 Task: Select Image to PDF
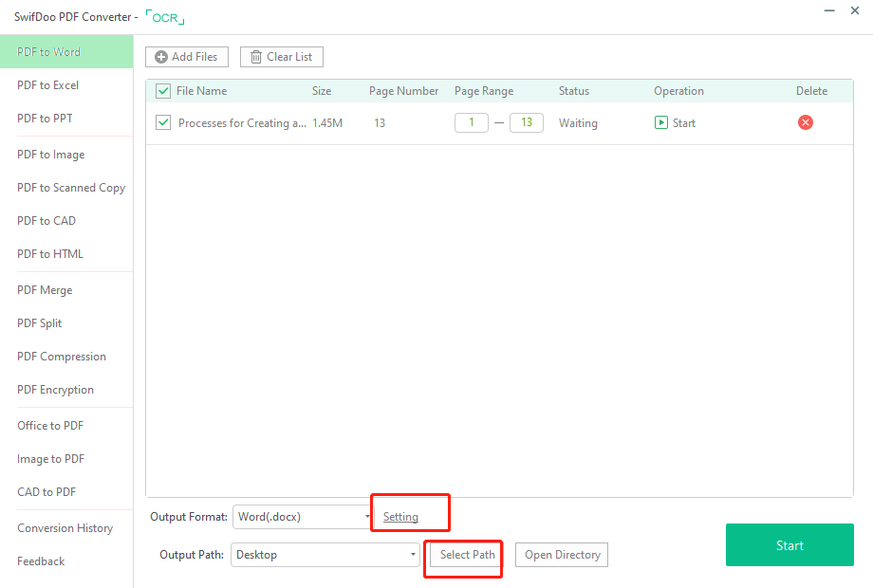tap(50, 459)
